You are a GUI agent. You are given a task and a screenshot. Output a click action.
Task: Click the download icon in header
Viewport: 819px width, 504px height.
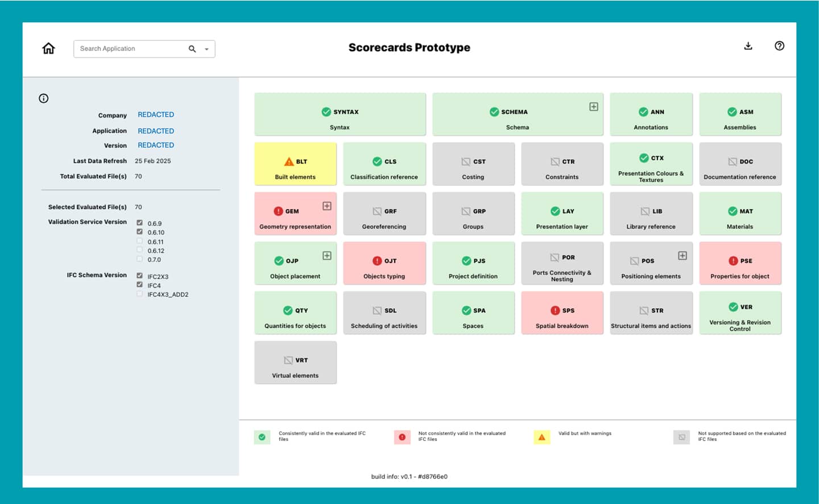point(748,46)
